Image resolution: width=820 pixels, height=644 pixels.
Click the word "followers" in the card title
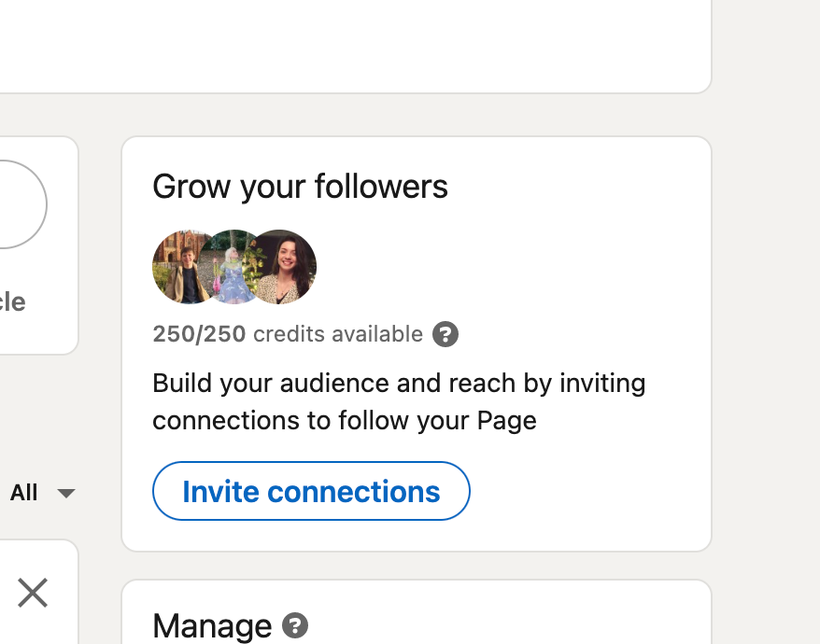[381, 187]
